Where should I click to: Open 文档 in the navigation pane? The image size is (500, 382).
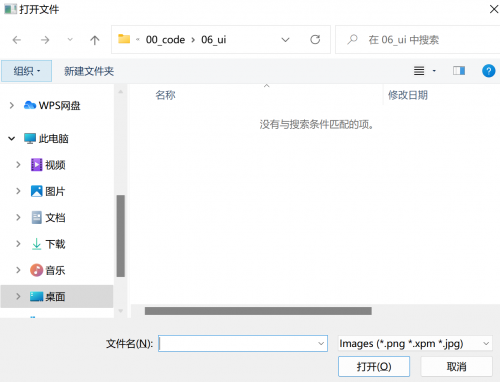55,218
